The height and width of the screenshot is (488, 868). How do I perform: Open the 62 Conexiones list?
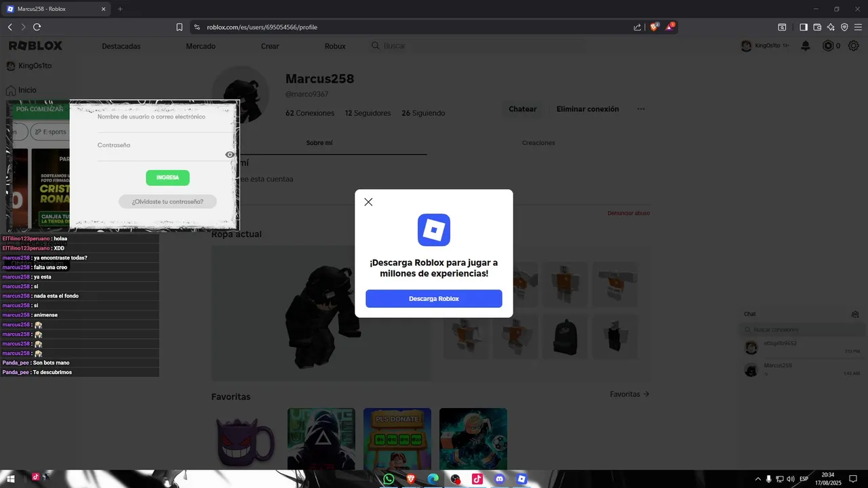point(310,113)
